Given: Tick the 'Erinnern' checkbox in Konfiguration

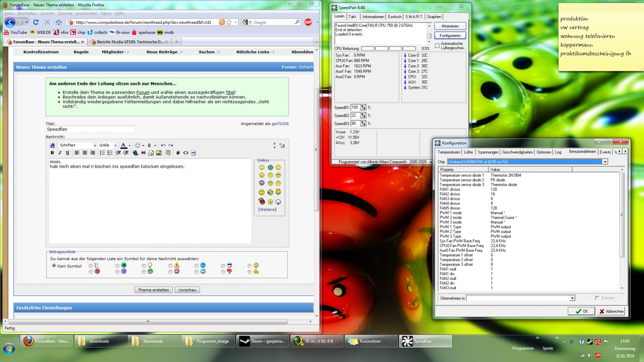Looking at the screenshot, I should coord(597,298).
